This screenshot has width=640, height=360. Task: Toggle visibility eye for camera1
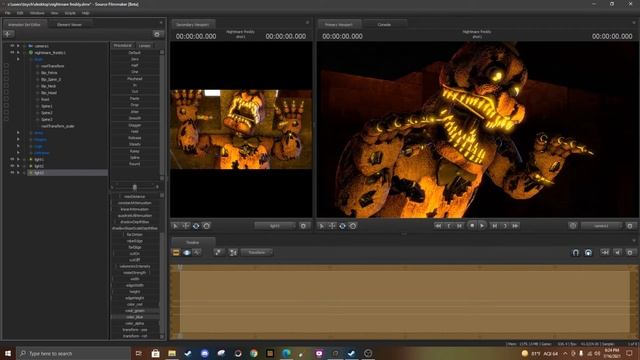(12, 46)
